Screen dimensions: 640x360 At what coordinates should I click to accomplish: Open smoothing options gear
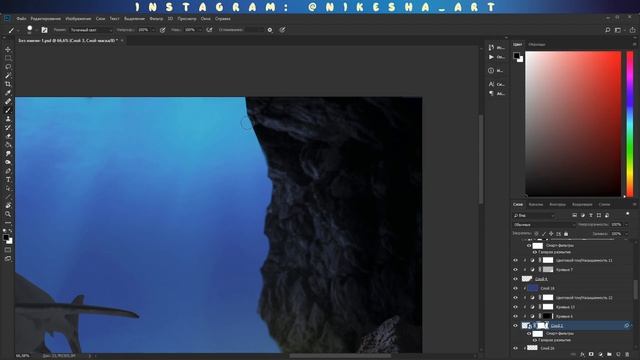pyautogui.click(x=270, y=30)
